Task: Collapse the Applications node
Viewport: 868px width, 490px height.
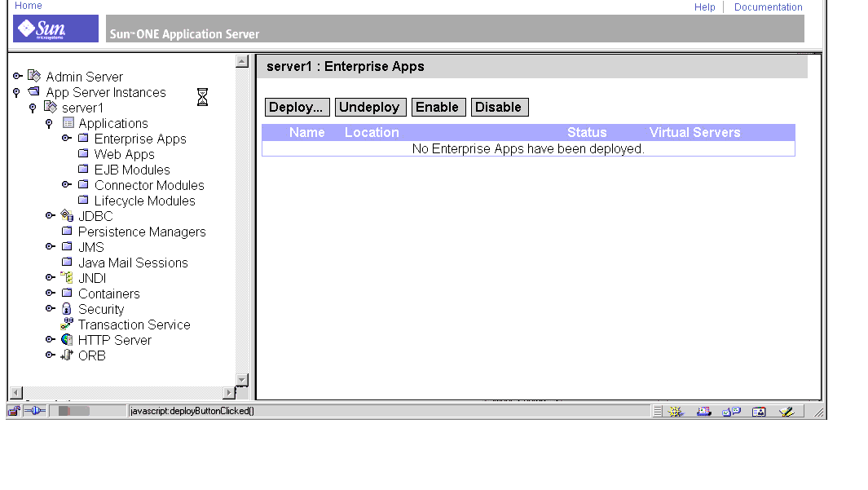Action: pyautogui.click(x=49, y=123)
